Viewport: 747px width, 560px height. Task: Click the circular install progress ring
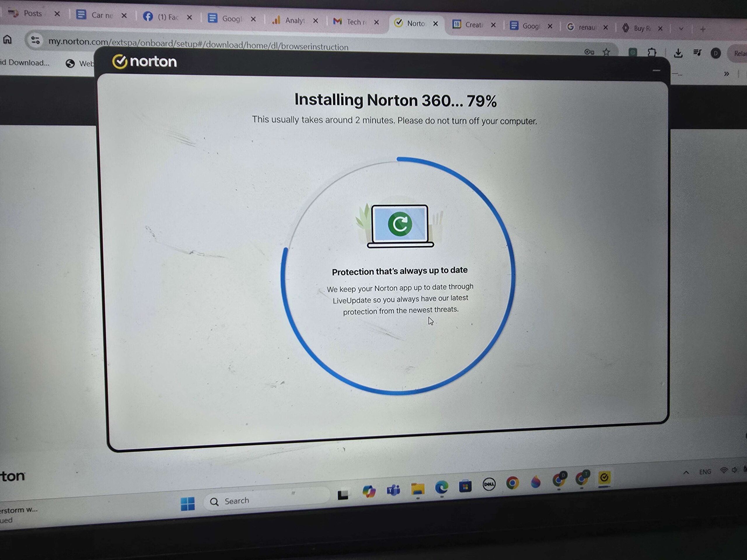[398, 276]
